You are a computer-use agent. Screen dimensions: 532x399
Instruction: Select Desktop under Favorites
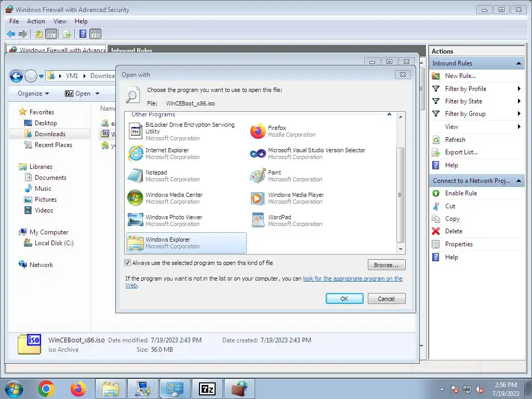click(46, 123)
